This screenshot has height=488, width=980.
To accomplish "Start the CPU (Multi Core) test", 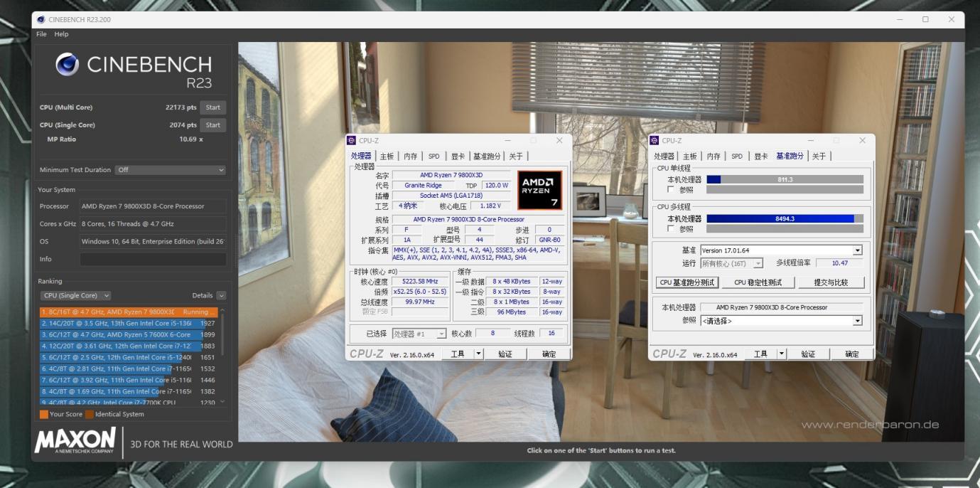I will pos(213,107).
